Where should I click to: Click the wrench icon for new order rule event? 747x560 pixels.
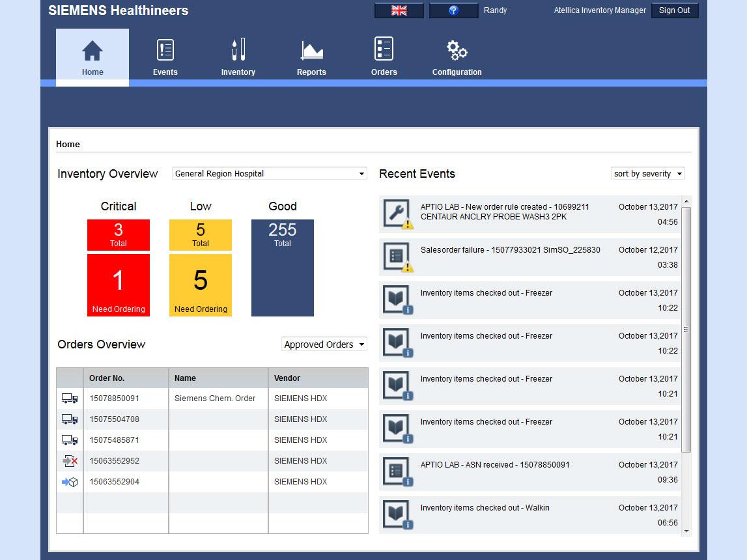pyautogui.click(x=397, y=214)
